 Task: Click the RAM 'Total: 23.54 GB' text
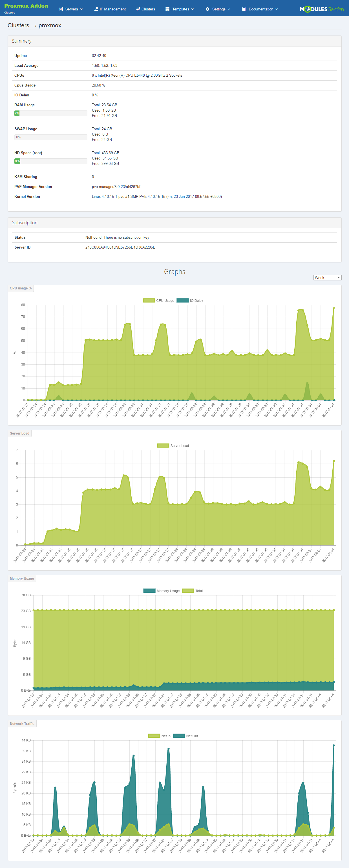pos(105,105)
